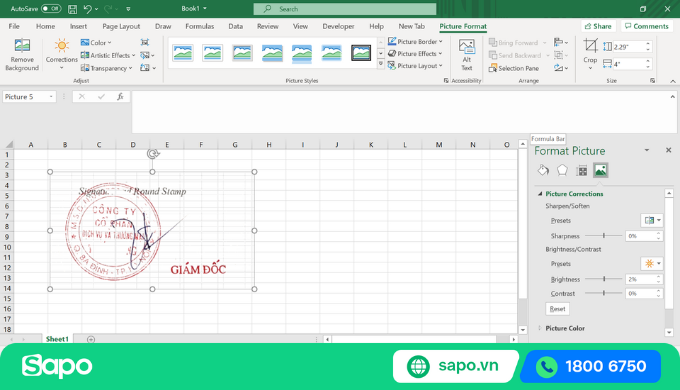Open the File menu tab

pos(14,26)
